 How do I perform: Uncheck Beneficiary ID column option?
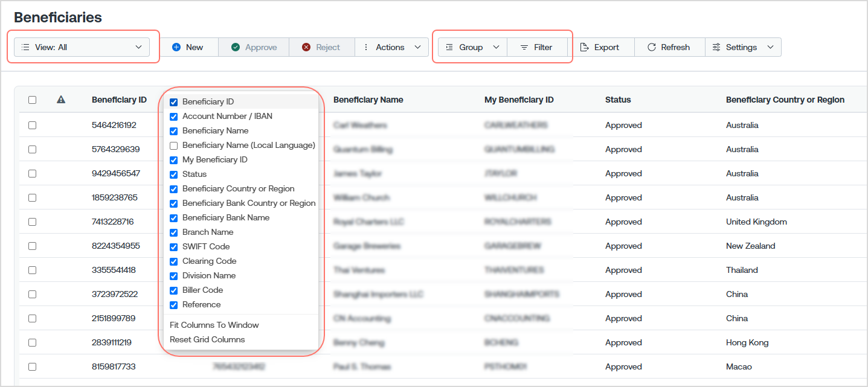pyautogui.click(x=174, y=102)
